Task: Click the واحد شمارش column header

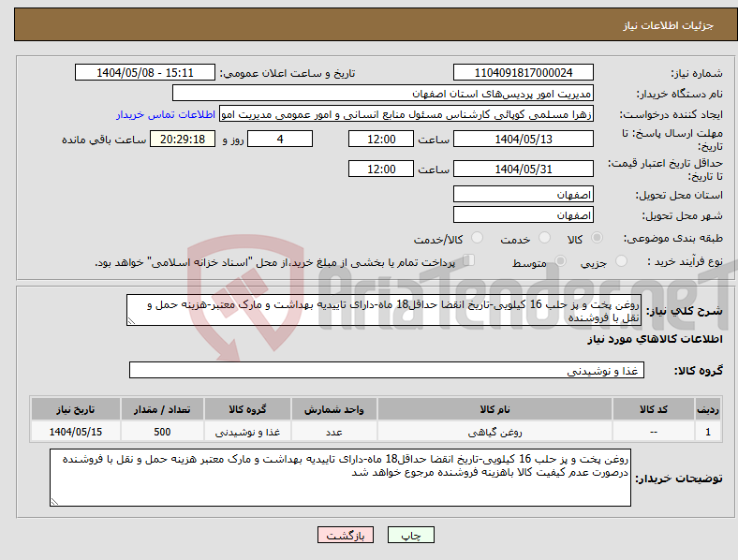Action: tap(333, 409)
